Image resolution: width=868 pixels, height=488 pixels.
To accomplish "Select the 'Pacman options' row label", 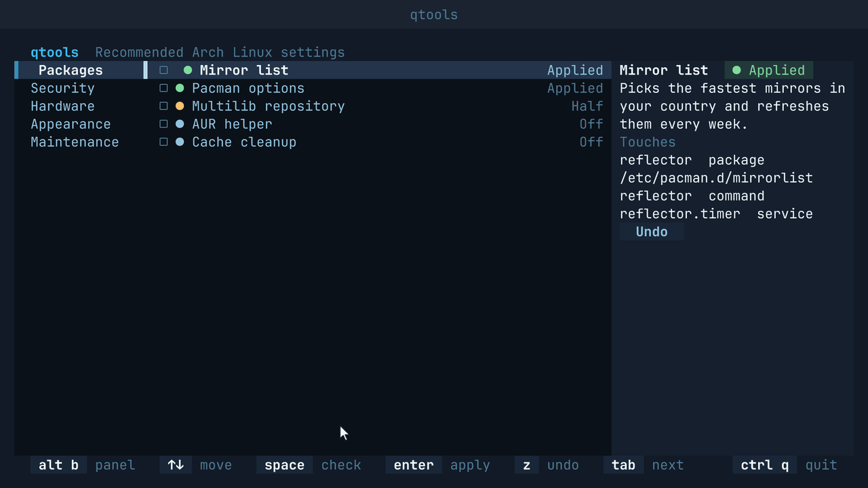I will (x=248, y=88).
